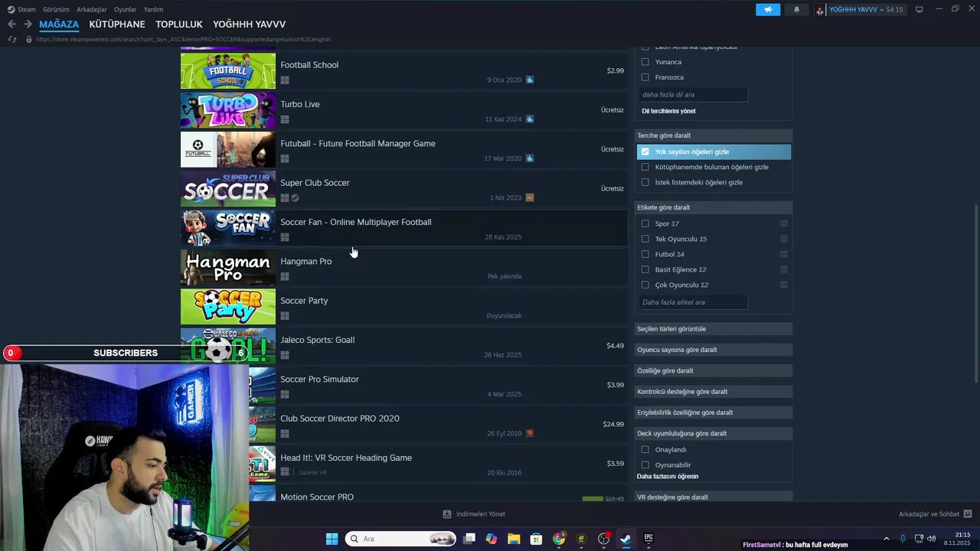The image size is (980, 551).
Task: Click the Daha fazla etiket ara field
Action: [693, 302]
